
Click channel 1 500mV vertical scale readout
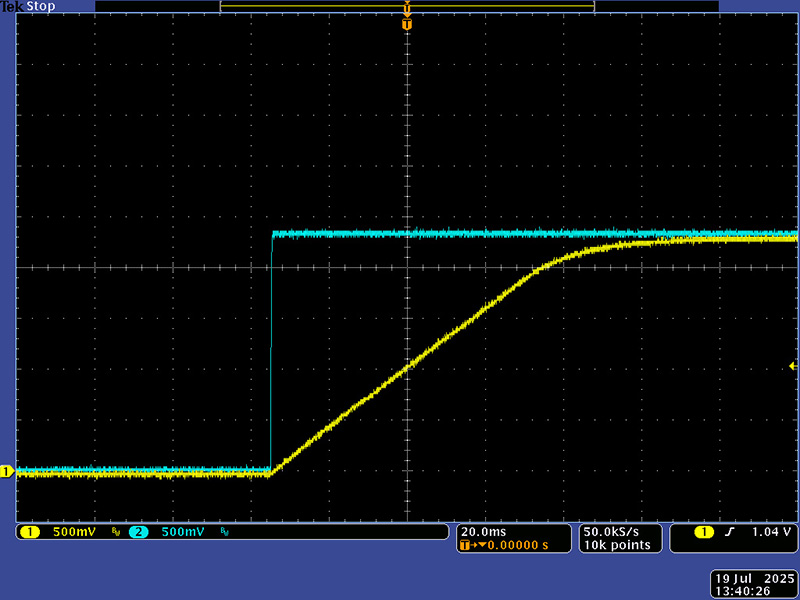[x=74, y=532]
